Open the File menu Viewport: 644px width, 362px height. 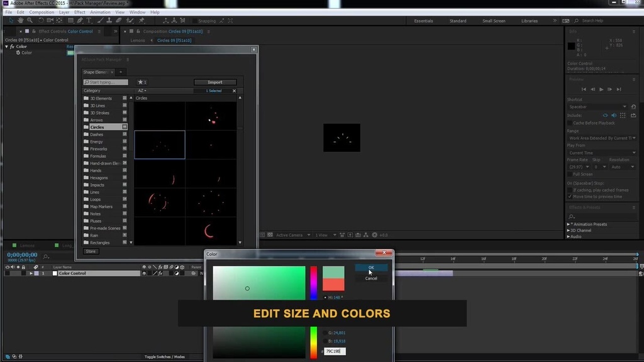[x=9, y=13]
